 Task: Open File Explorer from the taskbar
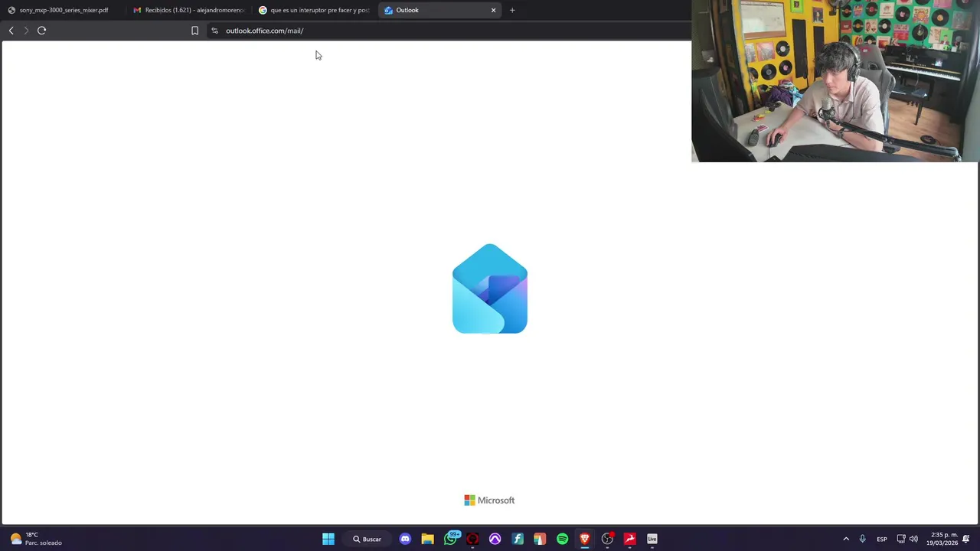[x=427, y=539]
